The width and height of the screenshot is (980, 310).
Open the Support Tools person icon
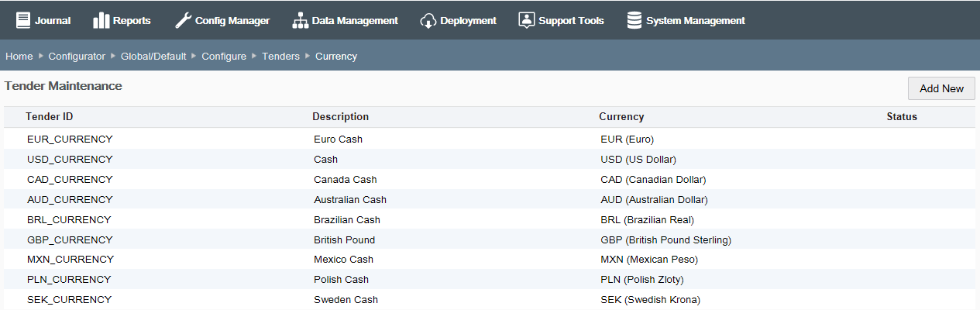[527, 20]
